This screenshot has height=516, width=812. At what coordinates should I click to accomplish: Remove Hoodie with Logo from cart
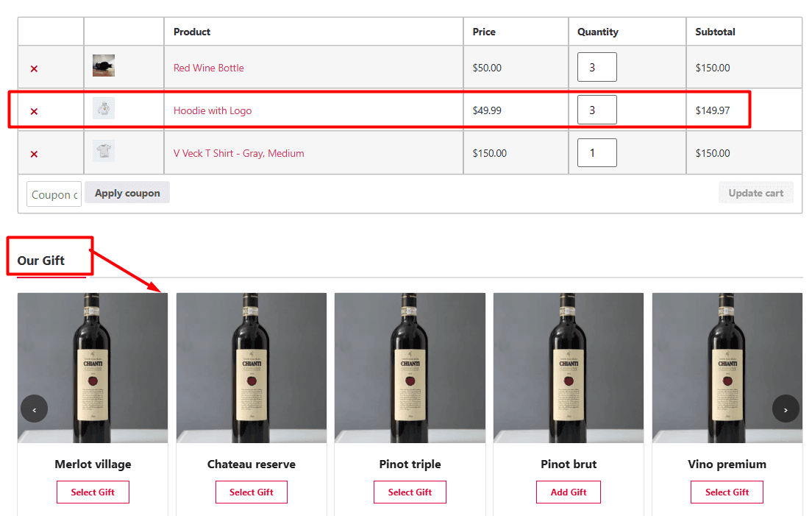click(x=34, y=111)
